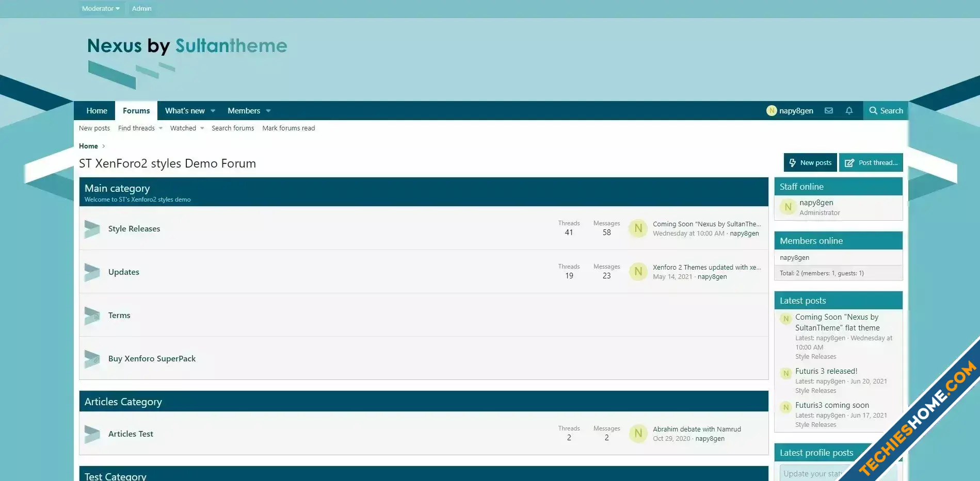Click napy8gen under Members online

(795, 258)
